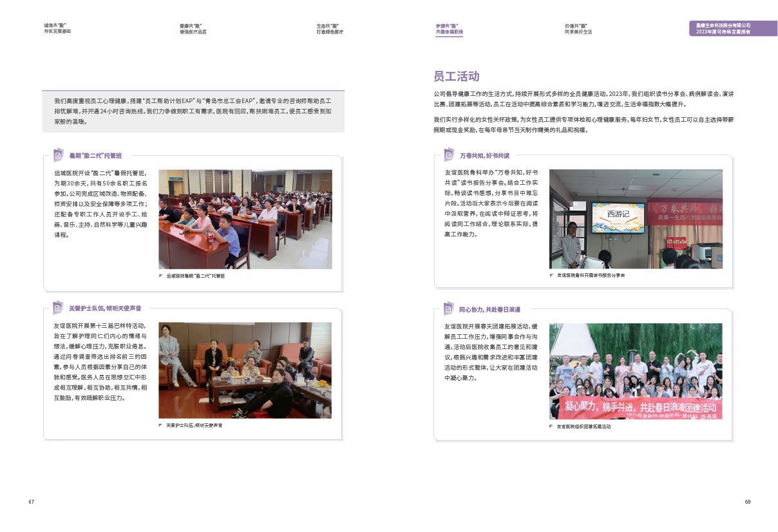Click the triangle marker before 关爱护士队伍 photo caption
The height and width of the screenshot is (532, 778).
[x=161, y=425]
